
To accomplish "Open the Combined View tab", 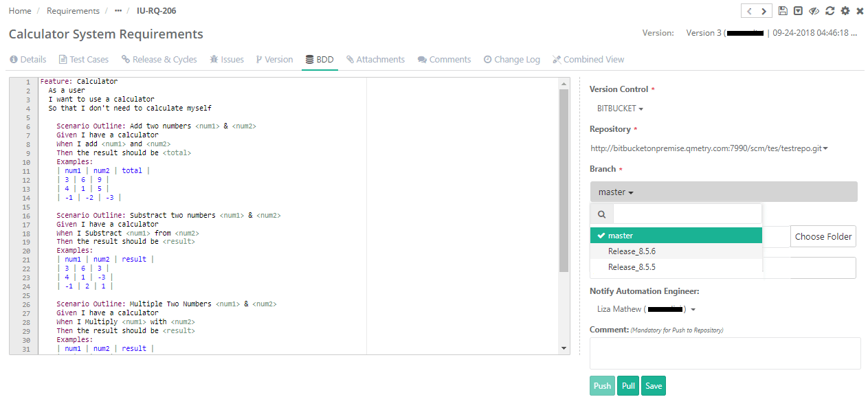I will click(588, 59).
